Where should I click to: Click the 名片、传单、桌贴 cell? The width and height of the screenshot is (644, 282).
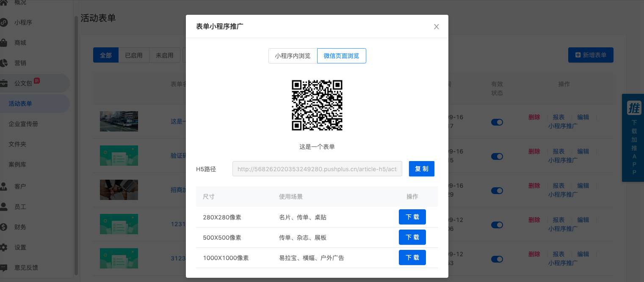[x=303, y=217]
